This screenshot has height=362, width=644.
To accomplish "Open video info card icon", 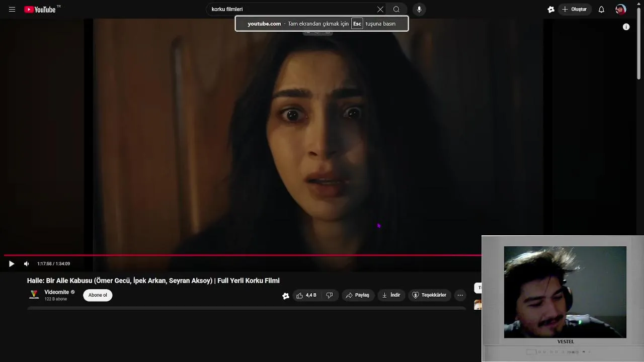I will 626,27.
